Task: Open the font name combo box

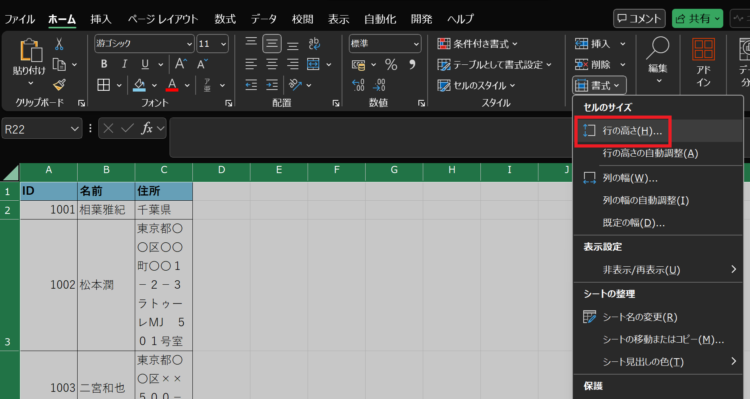Action: pyautogui.click(x=144, y=44)
